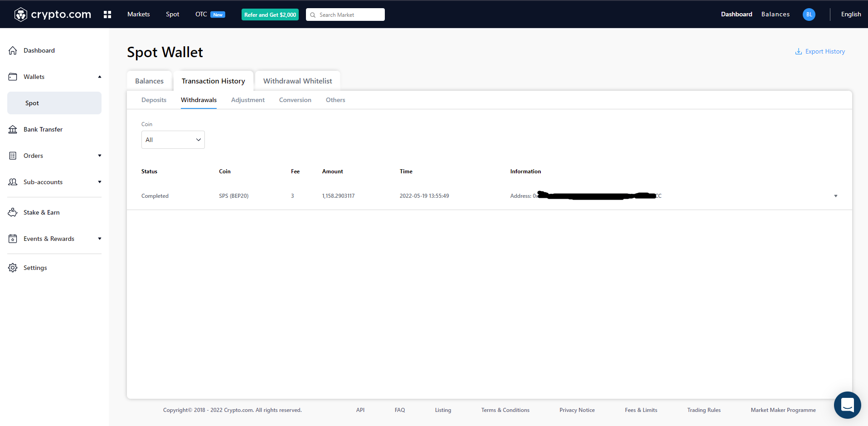Open the Withdrawal Whitelist tab

(x=298, y=81)
